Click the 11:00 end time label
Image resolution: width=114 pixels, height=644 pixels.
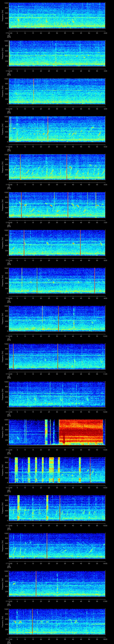(105, 374)
